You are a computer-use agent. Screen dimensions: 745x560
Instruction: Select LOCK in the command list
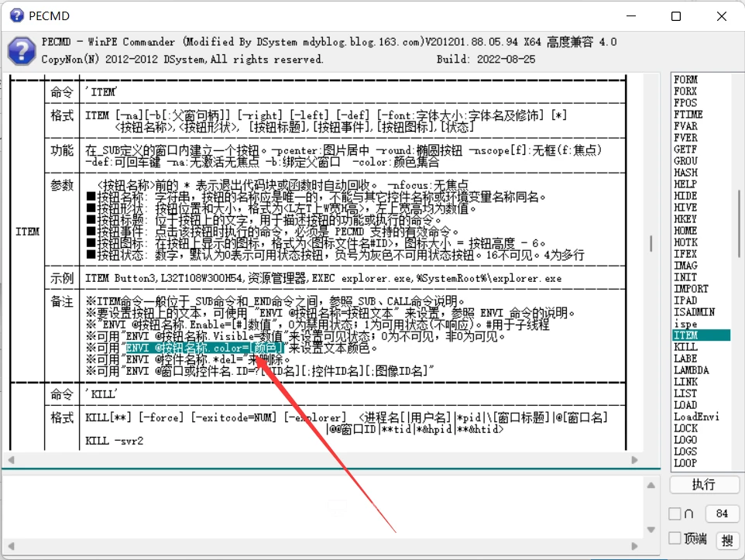click(685, 428)
